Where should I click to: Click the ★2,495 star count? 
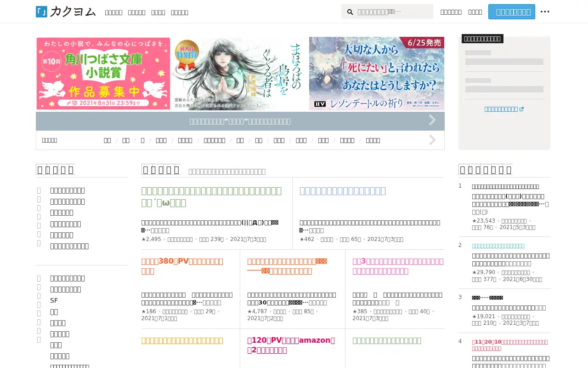point(151,239)
